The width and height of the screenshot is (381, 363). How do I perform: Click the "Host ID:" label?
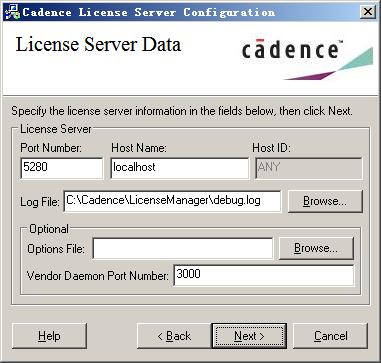[x=271, y=148]
